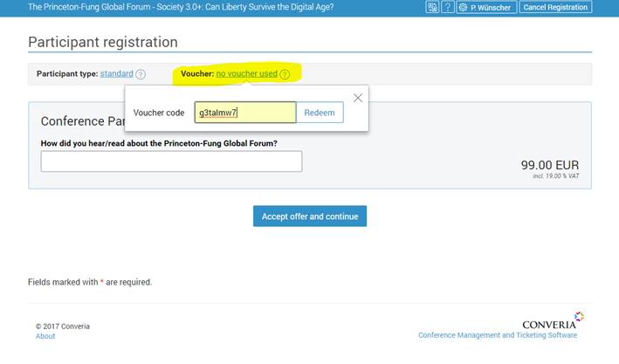Click the Converia logo
The image size is (619, 364).
pyautogui.click(x=553, y=321)
